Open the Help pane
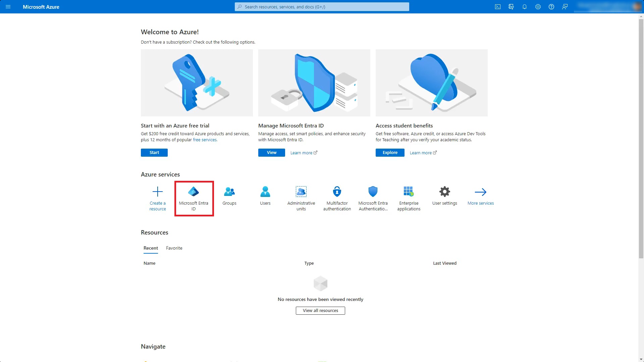Viewport: 644px width, 362px height. click(x=551, y=7)
